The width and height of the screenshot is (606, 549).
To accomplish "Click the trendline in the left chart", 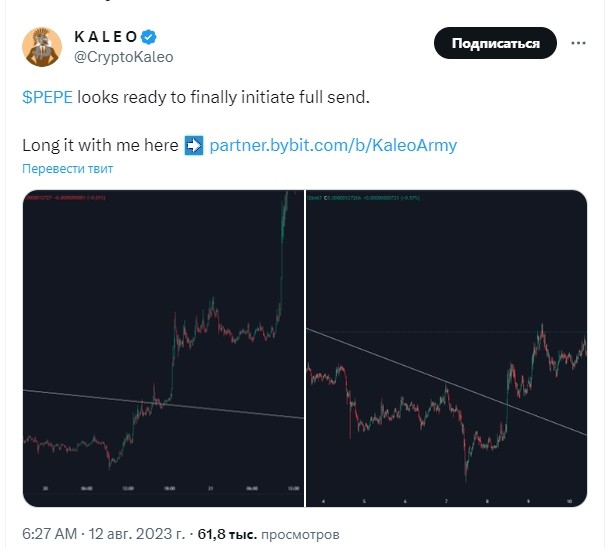I will pos(163,404).
